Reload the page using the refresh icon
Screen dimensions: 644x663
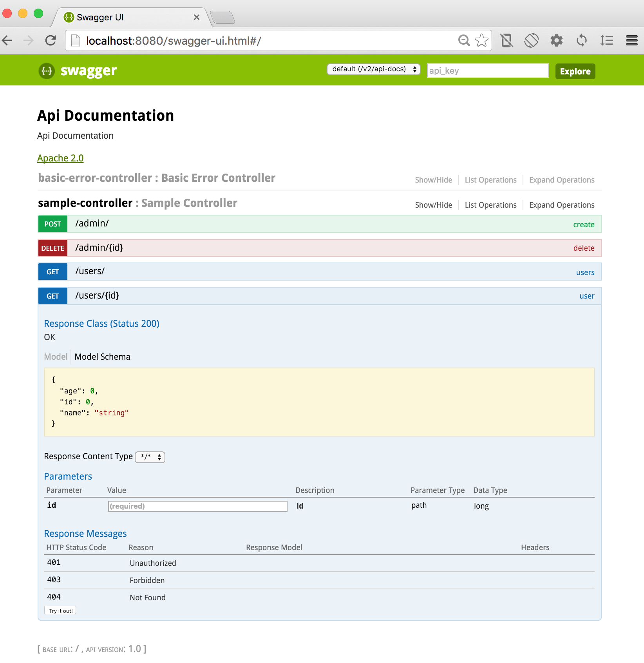[51, 40]
